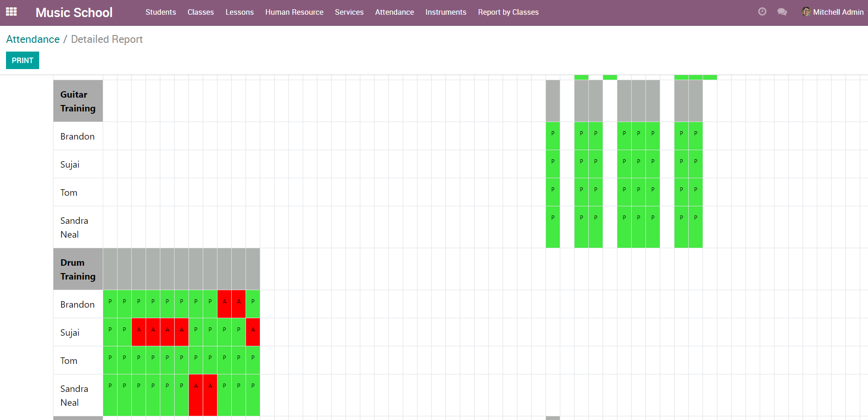Open the Classes menu
868x420 pixels.
200,12
